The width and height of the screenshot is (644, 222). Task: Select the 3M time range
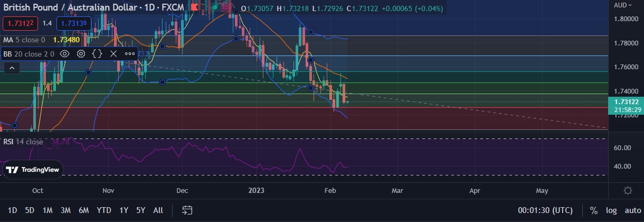tap(65, 210)
